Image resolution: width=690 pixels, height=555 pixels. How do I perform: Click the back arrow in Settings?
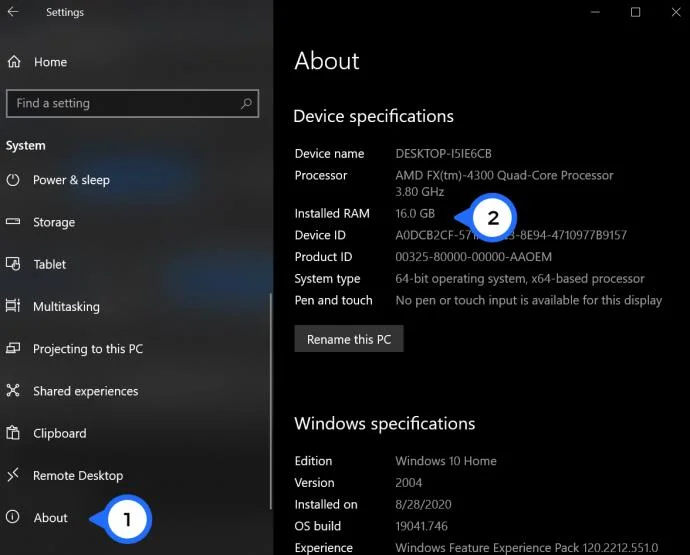click(x=13, y=11)
